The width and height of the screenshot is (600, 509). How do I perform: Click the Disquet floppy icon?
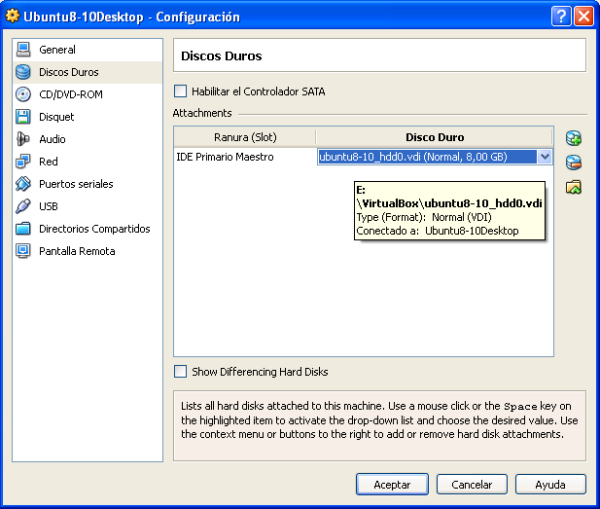click(23, 117)
